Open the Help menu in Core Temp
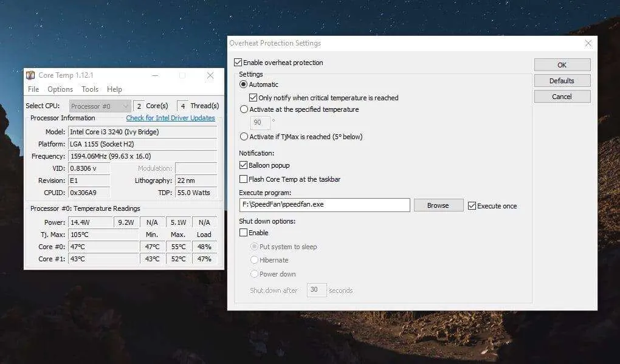Viewport: 620px width, 364px height. [114, 89]
